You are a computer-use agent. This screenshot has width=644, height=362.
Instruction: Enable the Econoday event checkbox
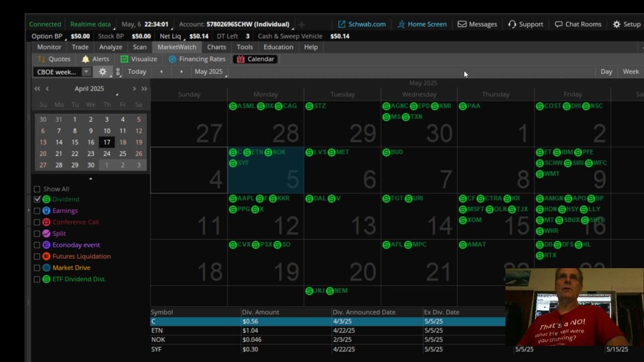point(37,245)
